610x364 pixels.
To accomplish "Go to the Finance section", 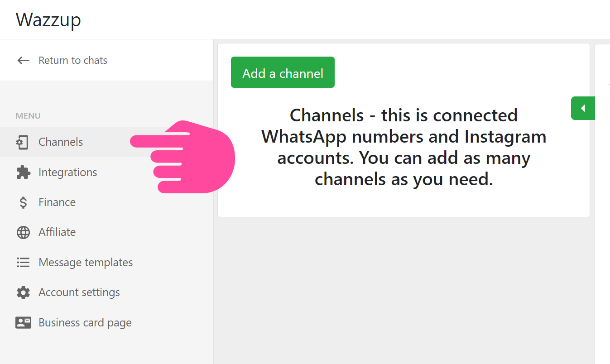I will (57, 202).
